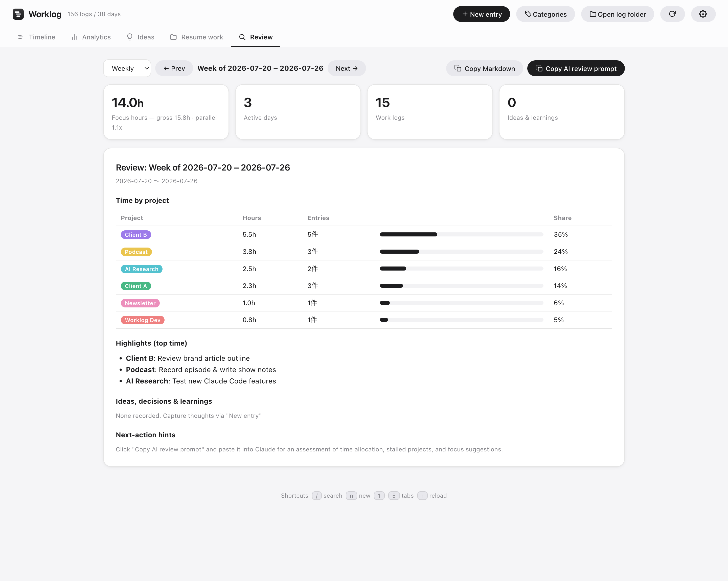
Task: Click the Entries column header
Action: click(318, 218)
